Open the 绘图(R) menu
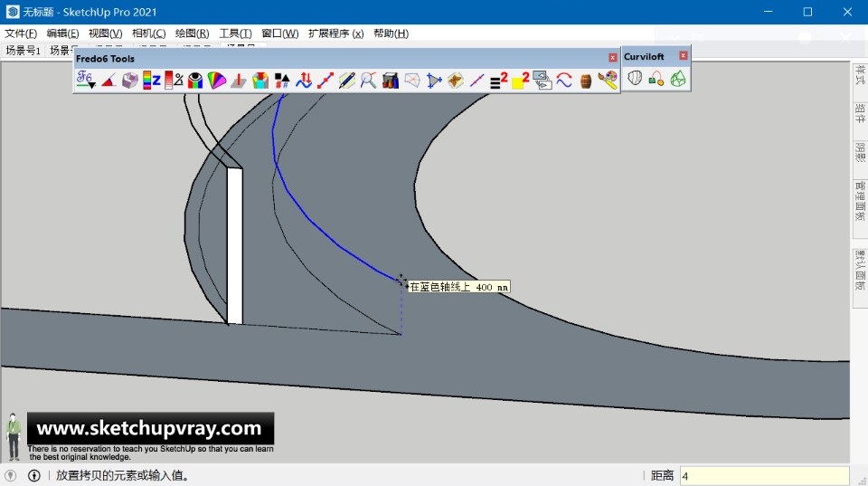Image resolution: width=868 pixels, height=486 pixels. click(192, 33)
